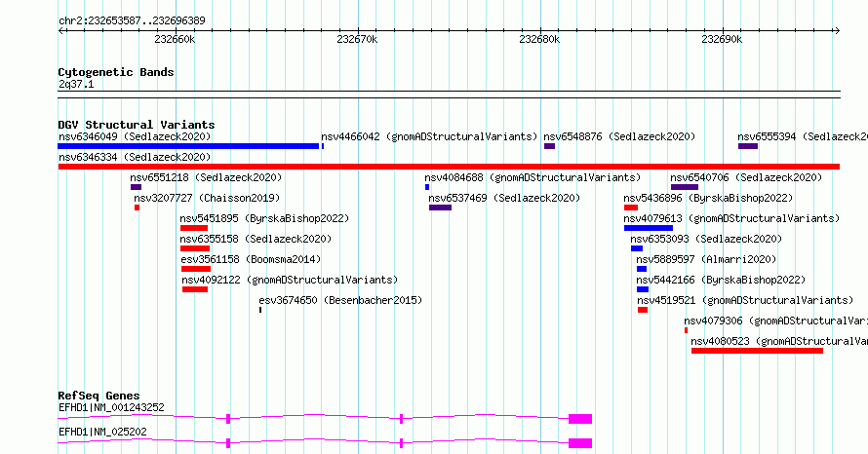The width and height of the screenshot is (868, 454).
Task: Click red bar under esv3561158
Action: [x=196, y=269]
